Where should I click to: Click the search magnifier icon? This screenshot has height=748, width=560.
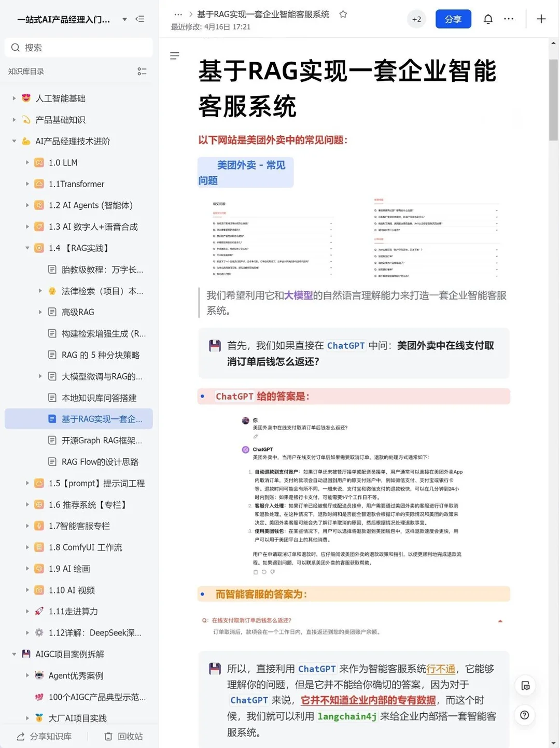[x=16, y=48]
